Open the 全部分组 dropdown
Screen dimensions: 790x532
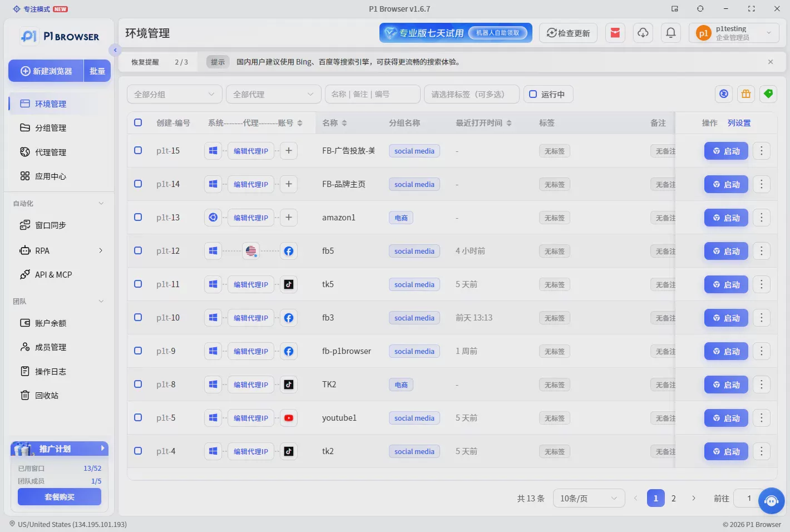(175, 94)
